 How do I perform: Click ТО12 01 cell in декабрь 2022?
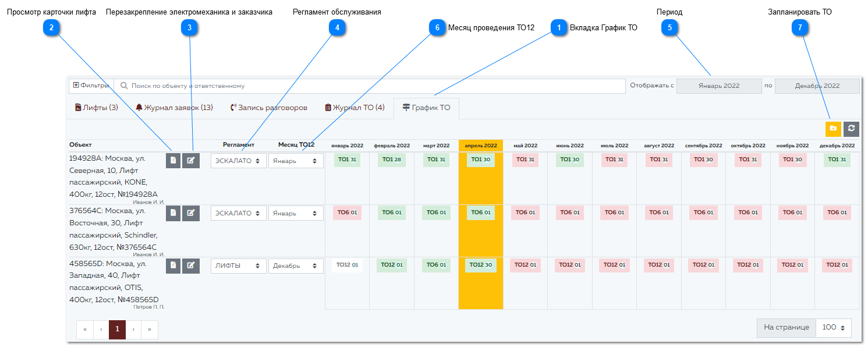pyautogui.click(x=837, y=265)
